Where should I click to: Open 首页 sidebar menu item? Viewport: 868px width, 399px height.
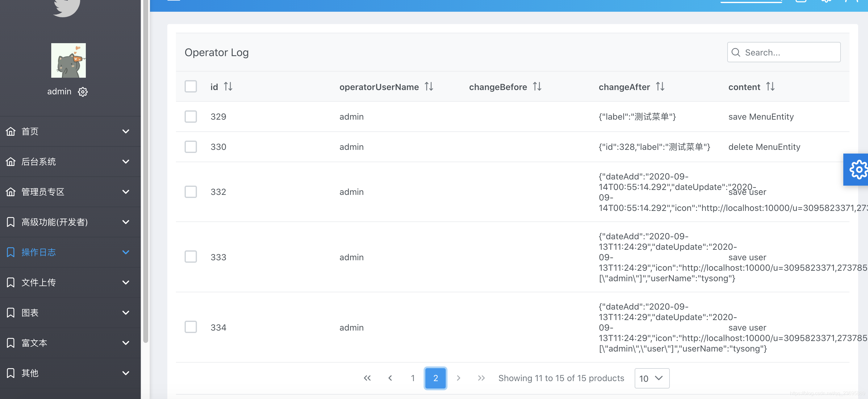coord(70,131)
